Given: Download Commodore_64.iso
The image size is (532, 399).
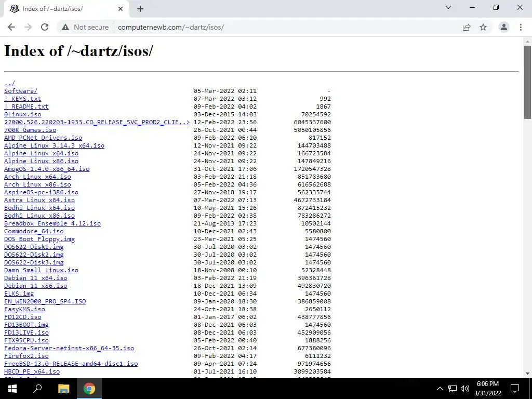Looking at the screenshot, I should point(34,231).
